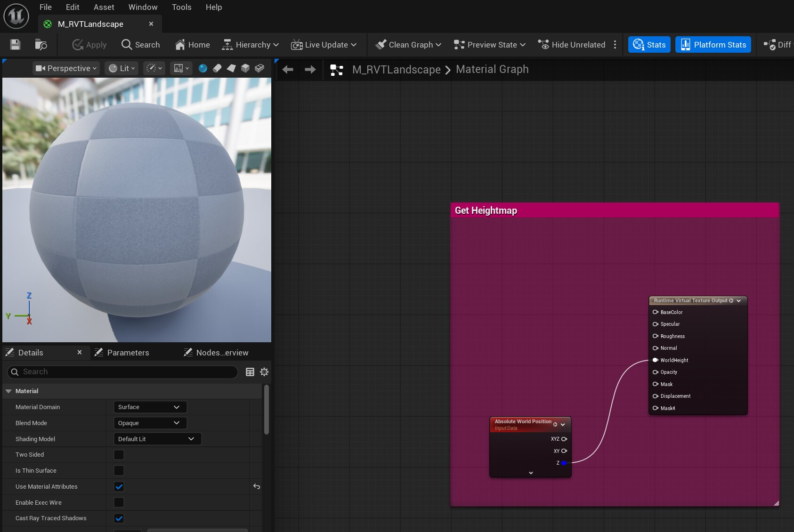The height and width of the screenshot is (532, 794).
Task: Save the M_RVTLandscape material asset
Action: pyautogui.click(x=15, y=44)
